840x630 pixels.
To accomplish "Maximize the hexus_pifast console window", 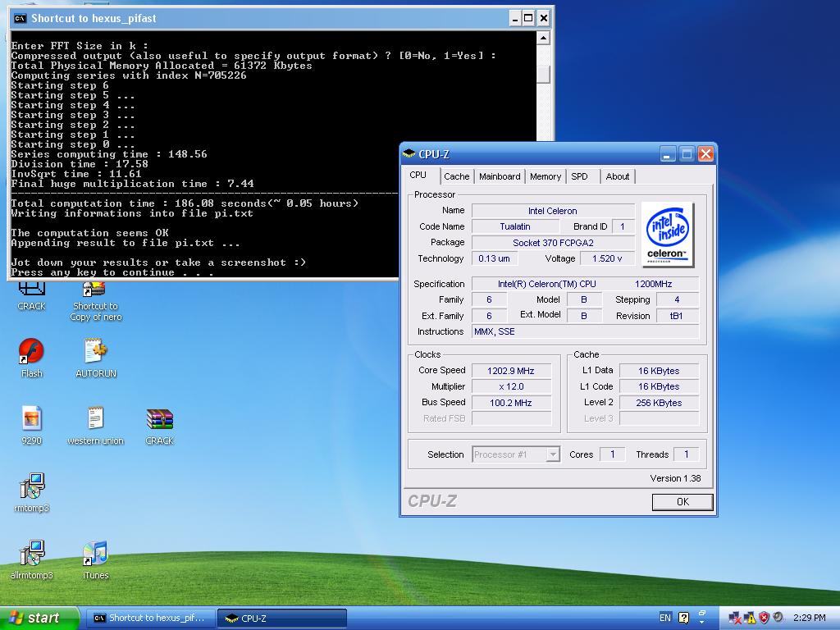I will (x=528, y=18).
